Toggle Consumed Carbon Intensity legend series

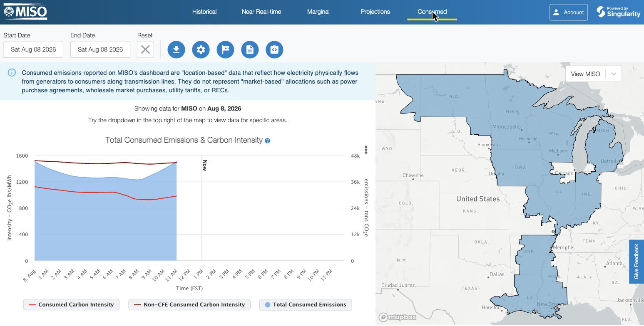71,305
